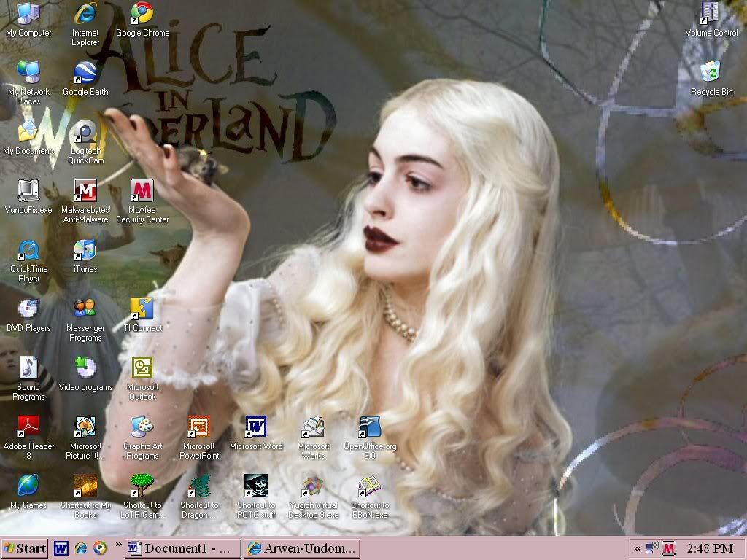
Task: Open Messenger Programs folder icon
Action: click(85, 320)
